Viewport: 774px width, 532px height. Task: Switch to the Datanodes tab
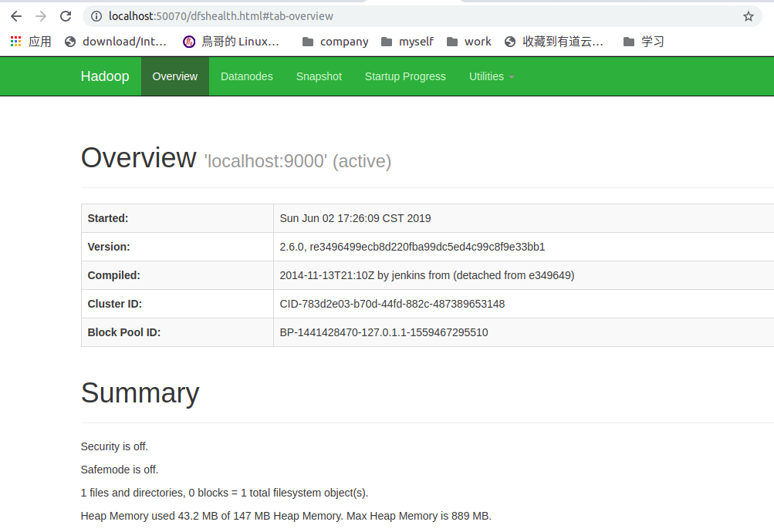click(247, 76)
